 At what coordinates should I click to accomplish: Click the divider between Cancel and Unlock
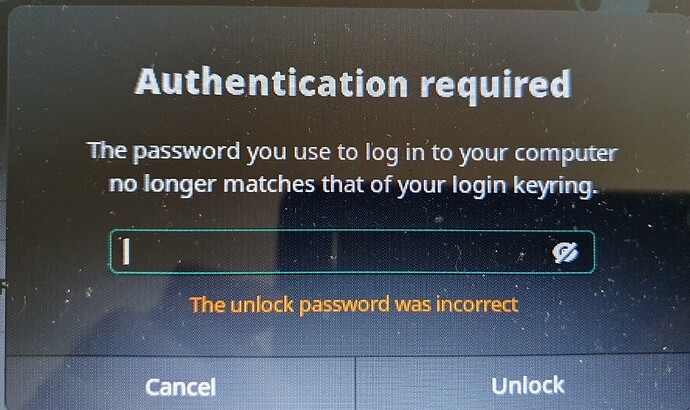coord(355,383)
